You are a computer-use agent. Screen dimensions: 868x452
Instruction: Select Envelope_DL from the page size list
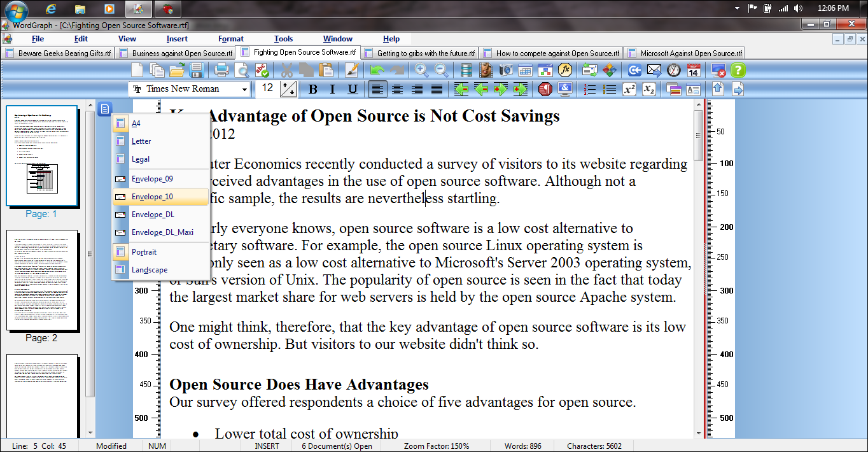[153, 215]
